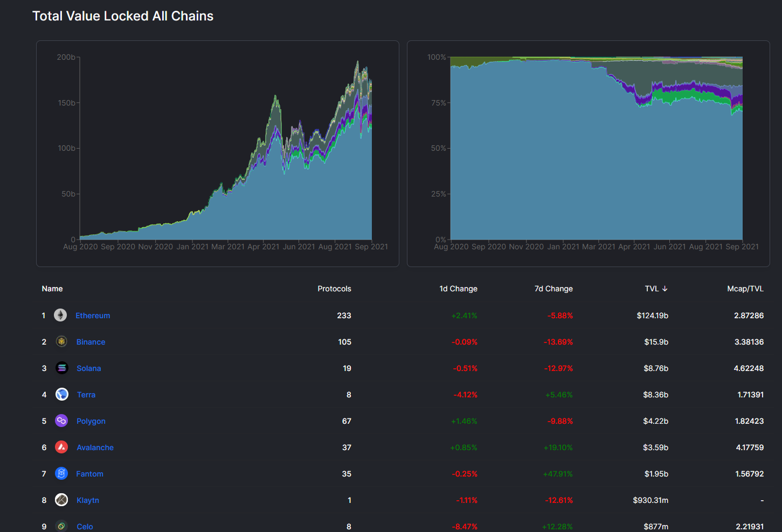Click the Celo chain logo icon
Screen dimensions: 782x532
click(61, 526)
